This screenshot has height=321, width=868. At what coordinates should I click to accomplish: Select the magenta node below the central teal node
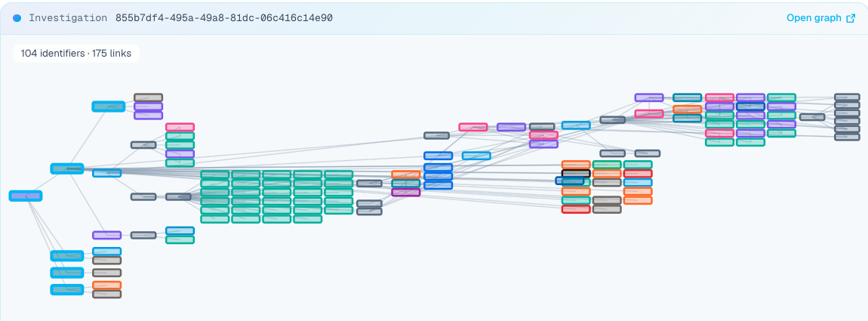[406, 193]
